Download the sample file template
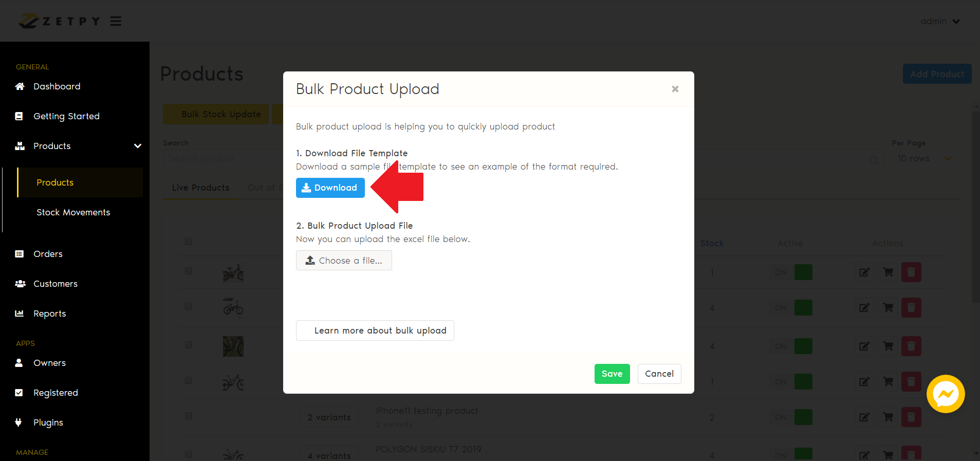This screenshot has width=980, height=461. coord(330,188)
